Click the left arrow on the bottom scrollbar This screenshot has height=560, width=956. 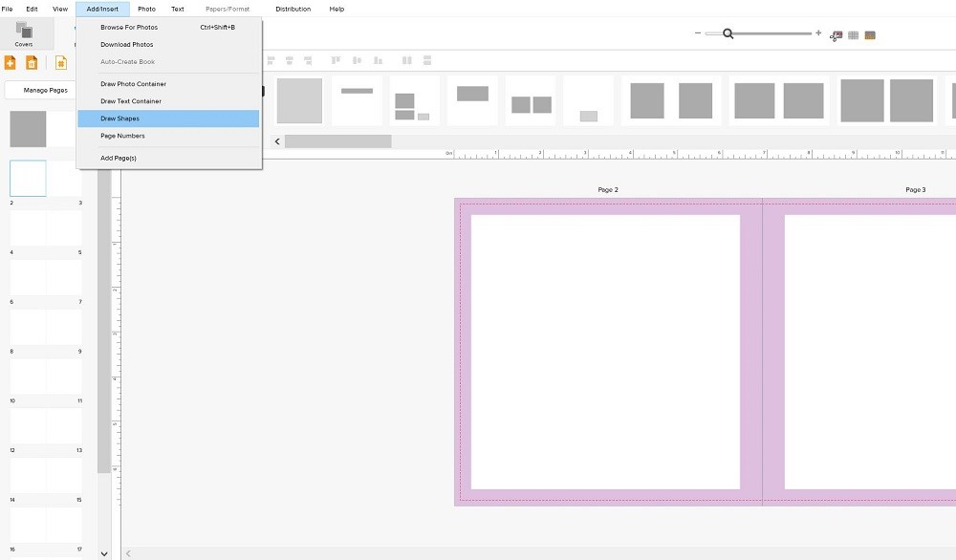(x=128, y=550)
